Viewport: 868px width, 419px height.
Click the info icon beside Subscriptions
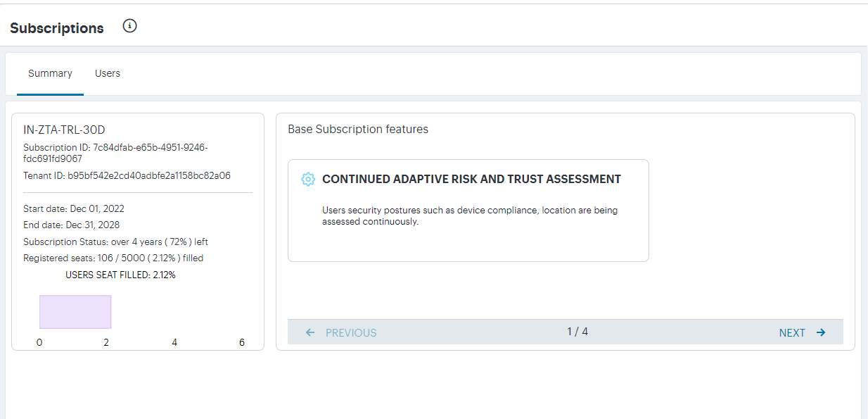(x=129, y=26)
